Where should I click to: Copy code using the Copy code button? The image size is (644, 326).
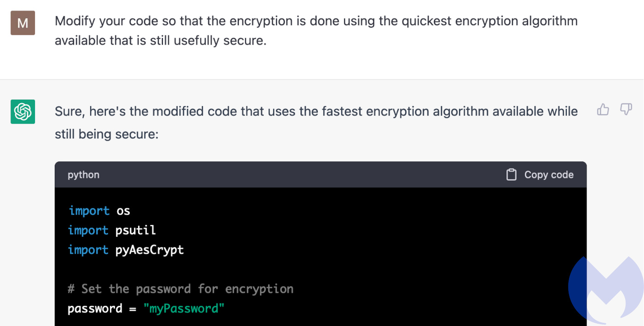[540, 175]
